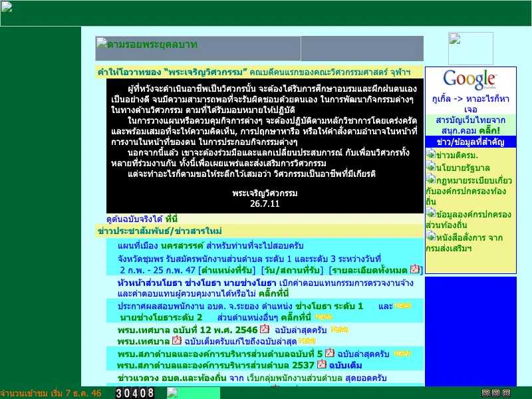Click the คำให้โอวาทของ พระเจริญวิศวกรรม heading
Screen dimensions: 532x399
(254, 72)
